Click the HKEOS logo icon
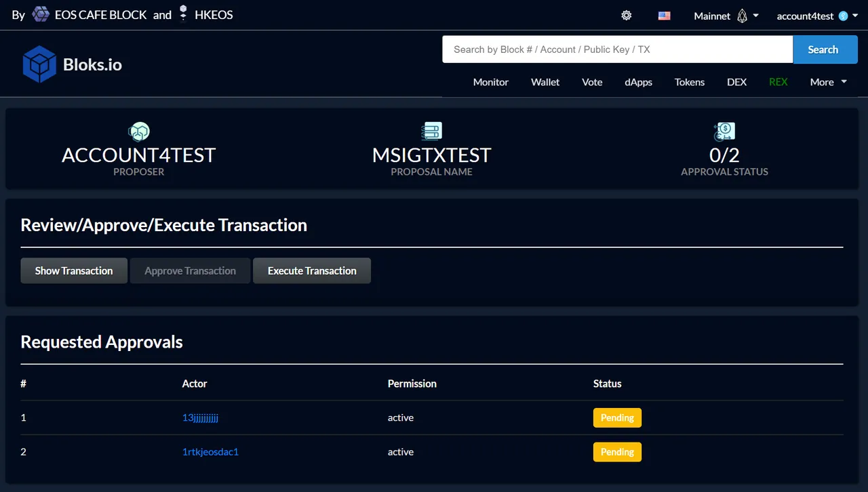The height and width of the screenshot is (492, 868). tap(183, 14)
